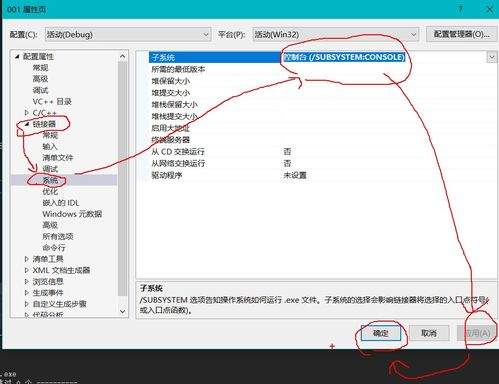Click the 否 value of 从 CD 交换运行

pos(287,152)
